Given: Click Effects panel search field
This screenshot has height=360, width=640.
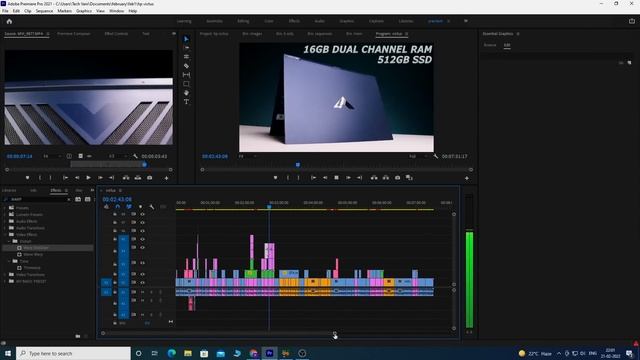Looking at the screenshot, I should (x=38, y=200).
